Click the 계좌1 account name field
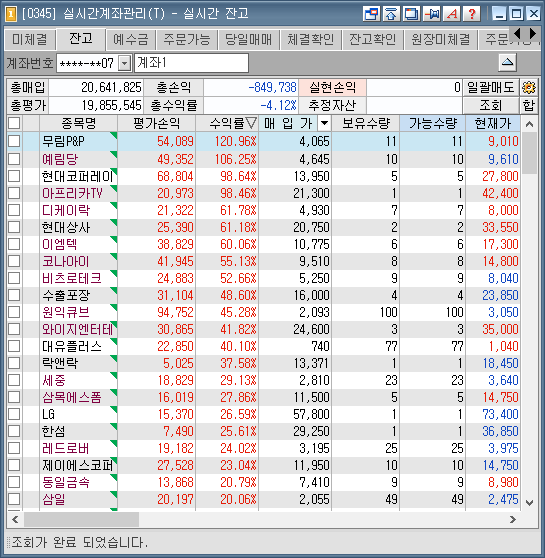Viewport: 545px width, 558px height. (x=191, y=63)
